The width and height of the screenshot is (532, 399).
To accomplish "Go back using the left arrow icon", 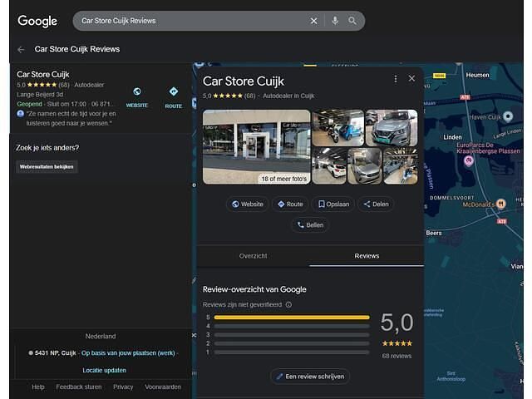I will (x=21, y=49).
